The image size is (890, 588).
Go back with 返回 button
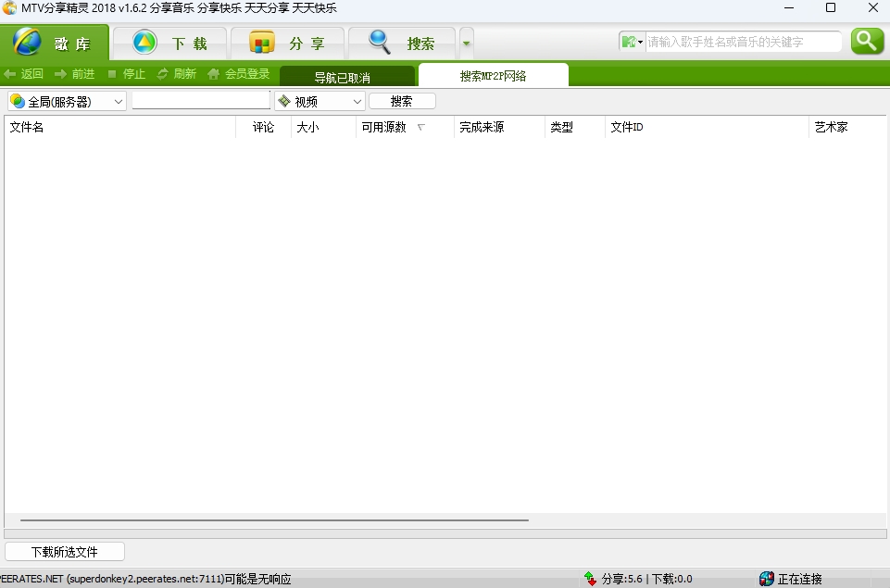[x=24, y=74]
